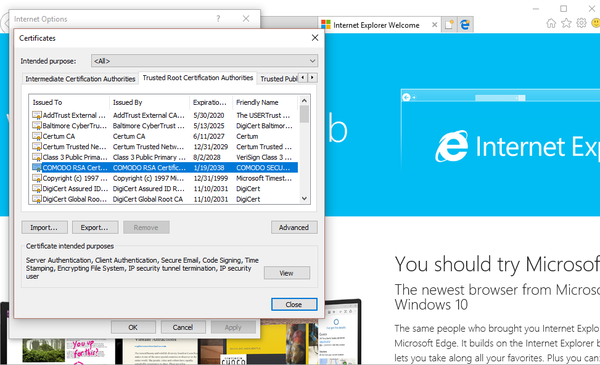This screenshot has width=600, height=365.
Task: Click the Edge browser icon beside tabs
Action: click(x=465, y=25)
